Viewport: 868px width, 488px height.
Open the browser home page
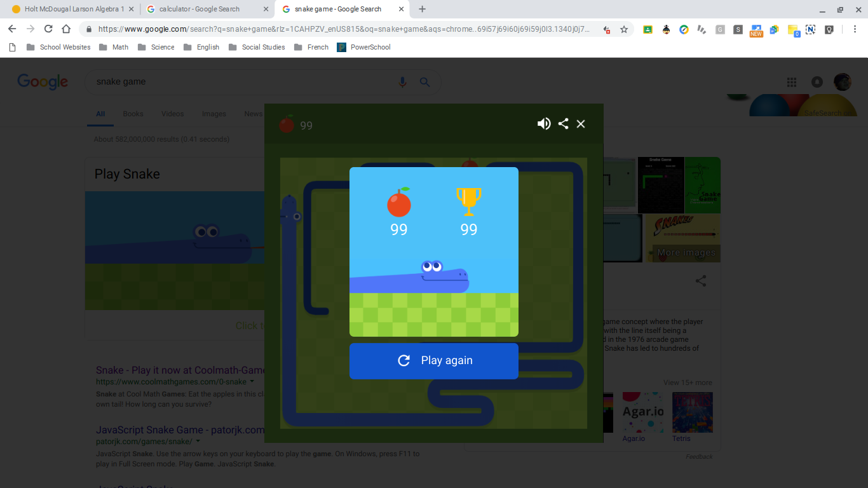(x=66, y=29)
